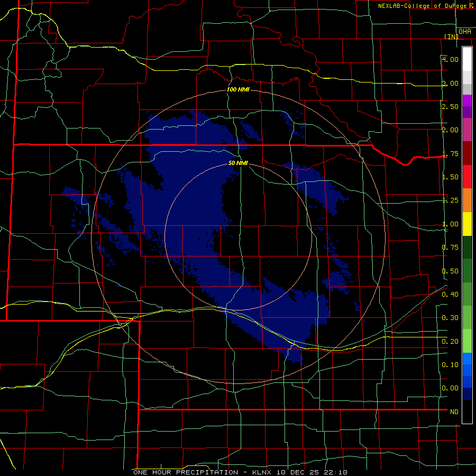This screenshot has width=476, height=476.
Task: Click the ONE HOUR PRECIPITATION title text
Action: point(186,472)
